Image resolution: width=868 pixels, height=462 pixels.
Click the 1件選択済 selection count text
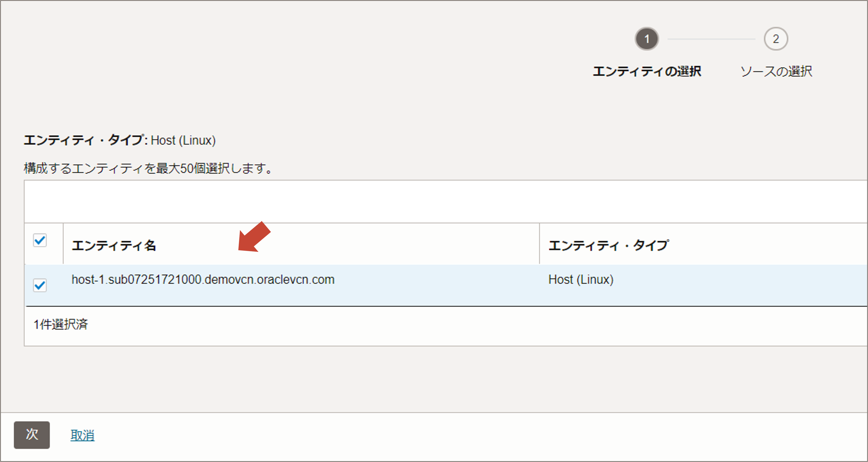(61, 324)
